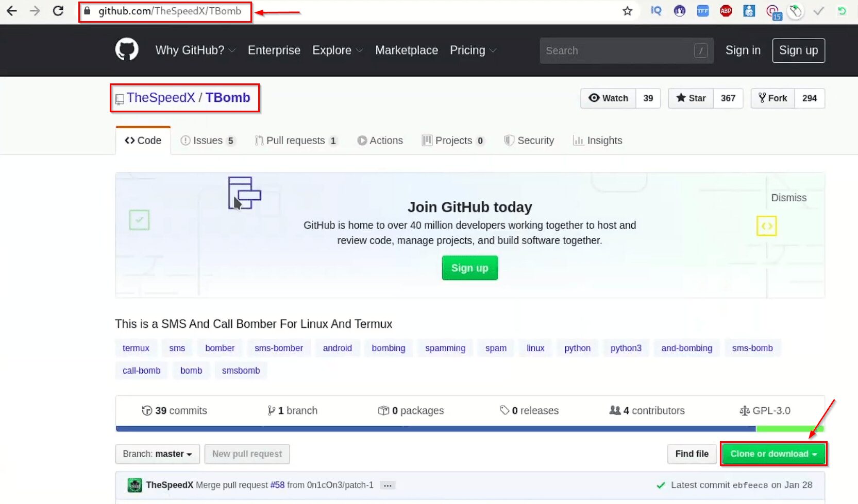The width and height of the screenshot is (858, 504).
Task: View the 1 branch link
Action: pyautogui.click(x=292, y=411)
